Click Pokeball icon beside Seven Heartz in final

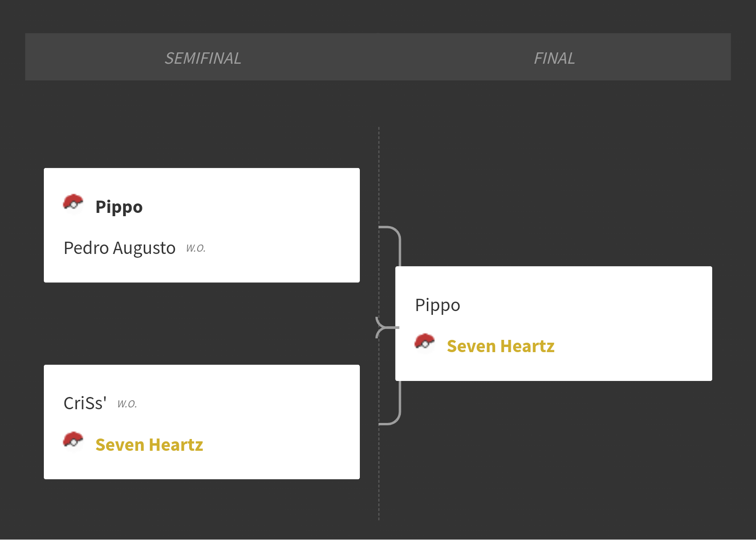424,342
